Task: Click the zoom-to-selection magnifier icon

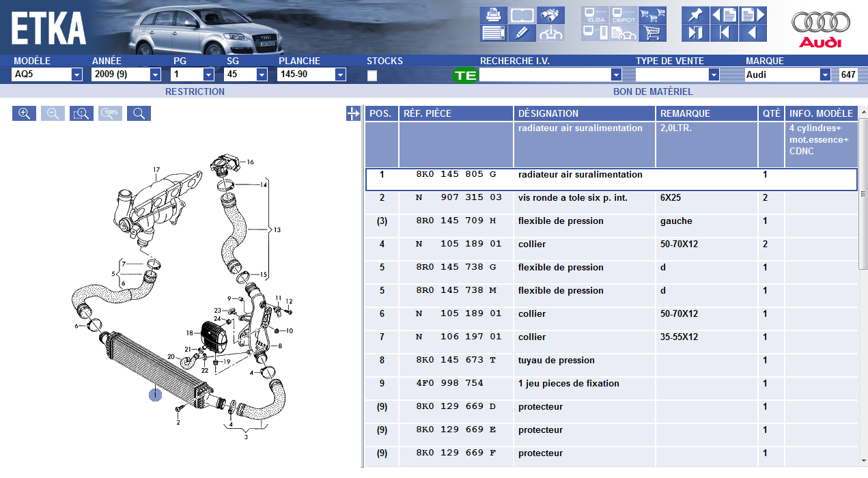Action: 81,113
